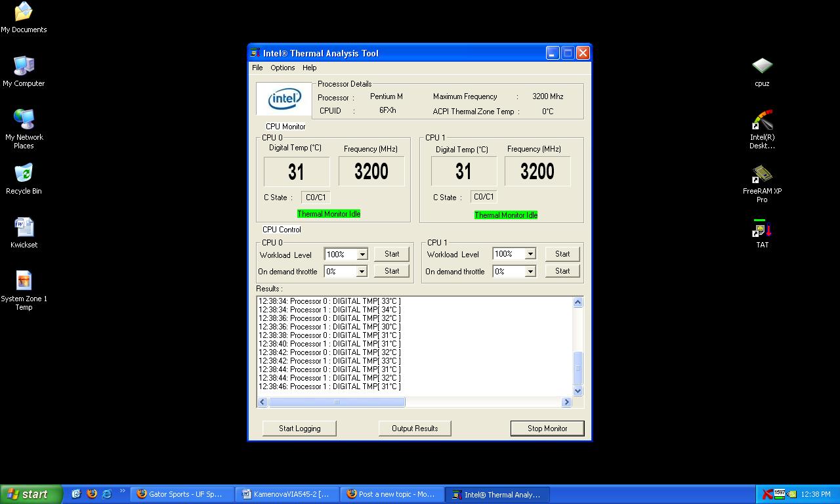Click Intel Thermal Analysis taskbar button

pos(497,494)
